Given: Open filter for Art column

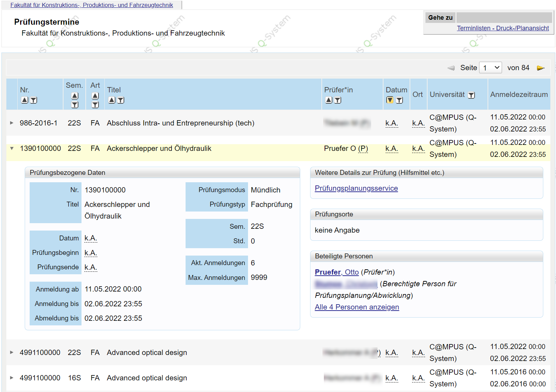Looking at the screenshot, I should [95, 105].
